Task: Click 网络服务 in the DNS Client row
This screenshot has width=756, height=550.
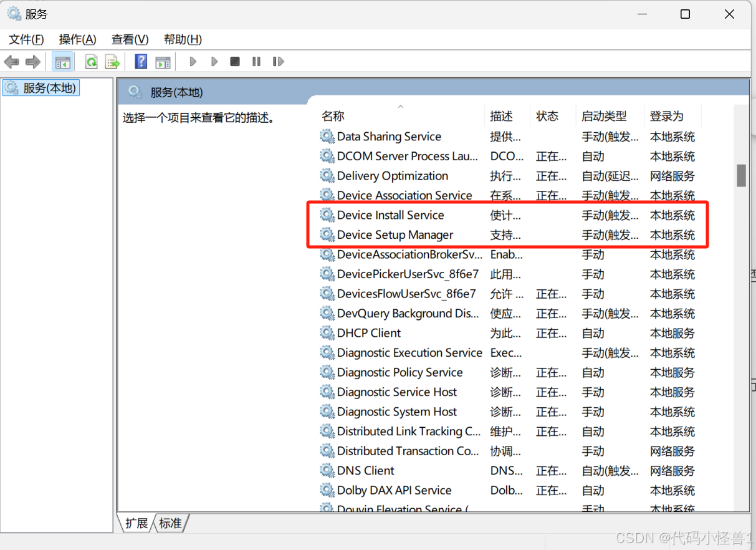Action: (x=672, y=471)
